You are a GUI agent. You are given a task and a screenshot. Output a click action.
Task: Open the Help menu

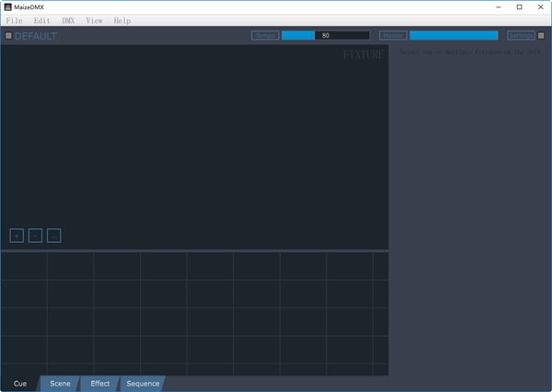point(122,20)
